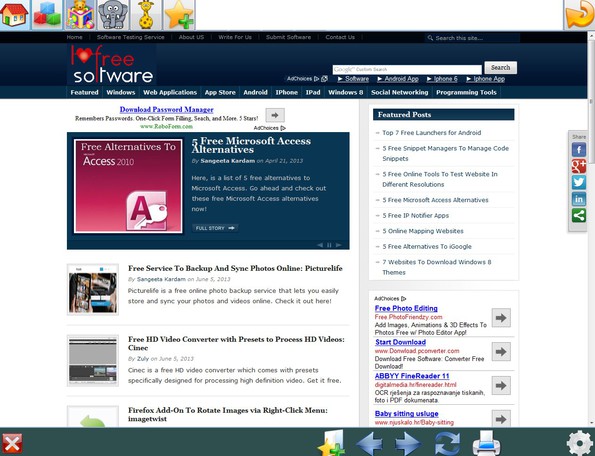Open 5 Online Mapping Websites post
The width and height of the screenshot is (595, 456).
pyautogui.click(x=423, y=231)
